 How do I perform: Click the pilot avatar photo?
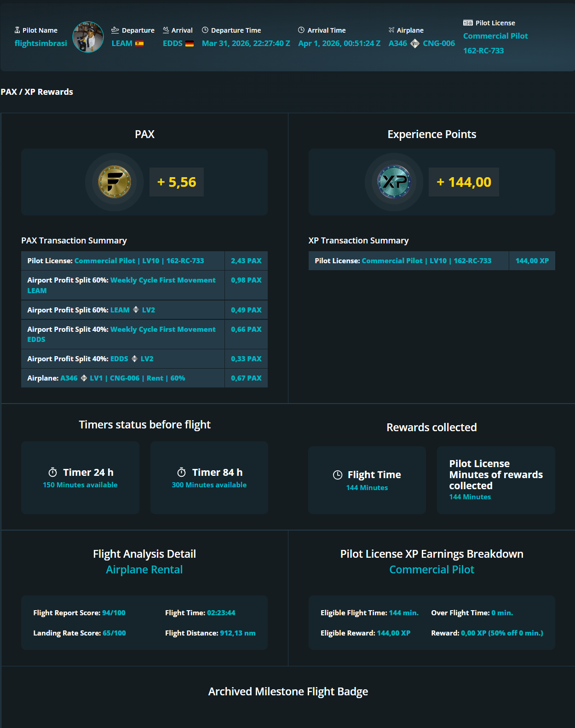88,37
